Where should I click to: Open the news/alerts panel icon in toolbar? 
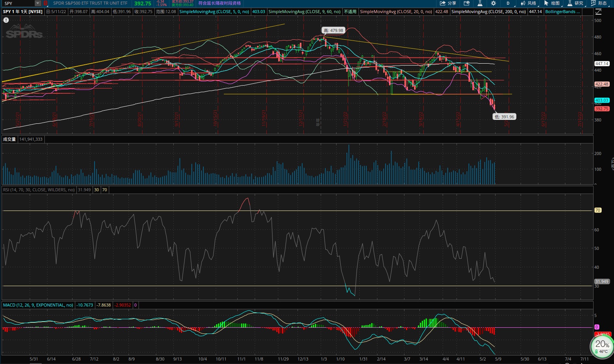(x=466, y=3)
